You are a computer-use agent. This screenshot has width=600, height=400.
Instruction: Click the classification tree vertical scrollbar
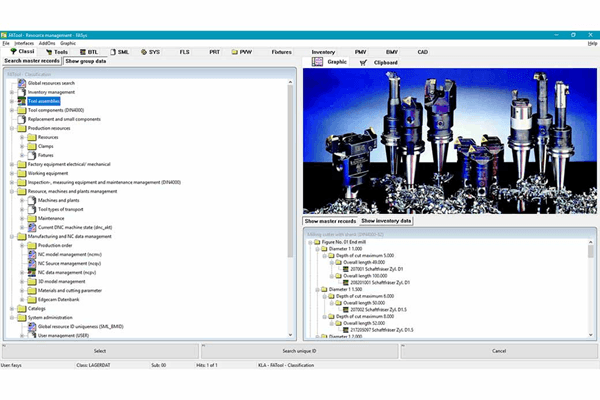(290, 170)
